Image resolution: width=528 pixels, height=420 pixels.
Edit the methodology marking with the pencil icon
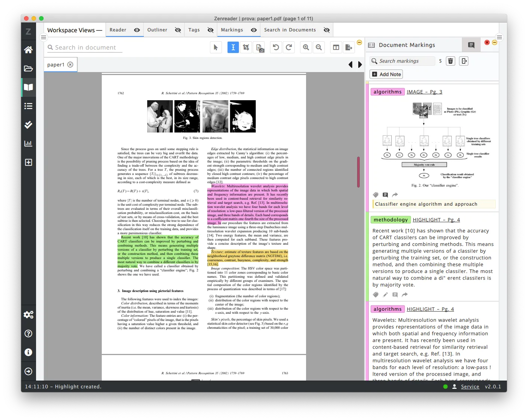385,295
